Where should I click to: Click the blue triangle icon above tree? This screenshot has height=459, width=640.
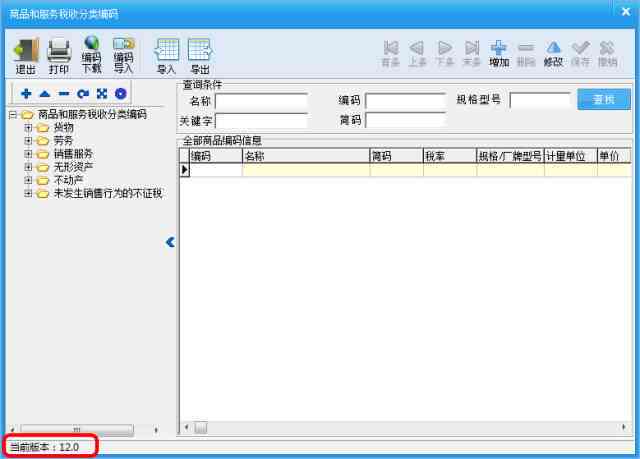tap(45, 94)
